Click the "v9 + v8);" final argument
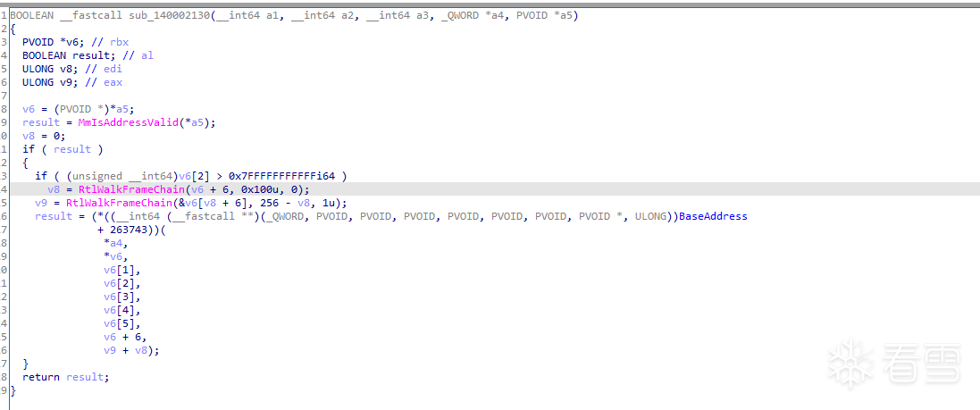The image size is (980, 410). click(x=131, y=351)
